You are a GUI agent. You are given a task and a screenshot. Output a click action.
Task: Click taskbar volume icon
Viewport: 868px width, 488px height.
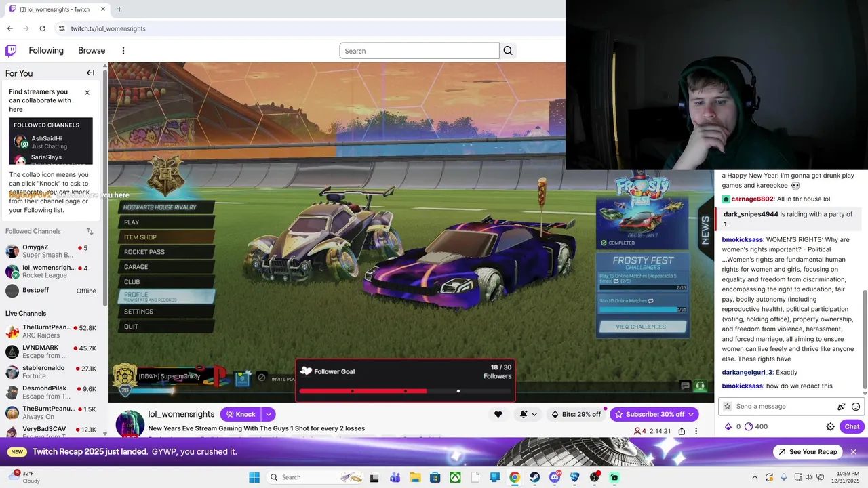tap(808, 477)
